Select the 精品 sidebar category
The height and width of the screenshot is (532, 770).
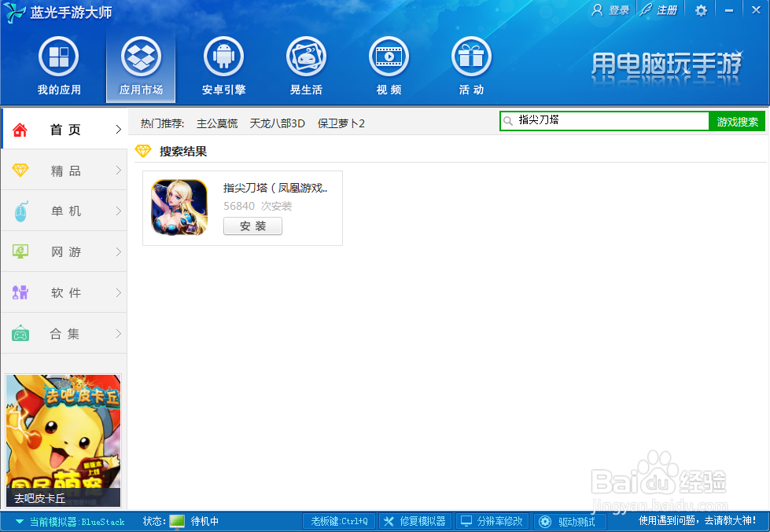pos(64,171)
